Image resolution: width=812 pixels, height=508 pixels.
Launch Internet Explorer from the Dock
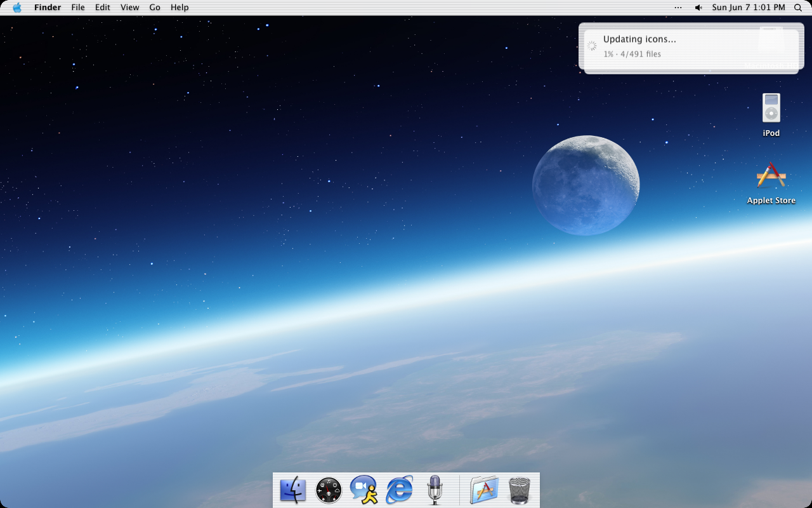click(400, 490)
